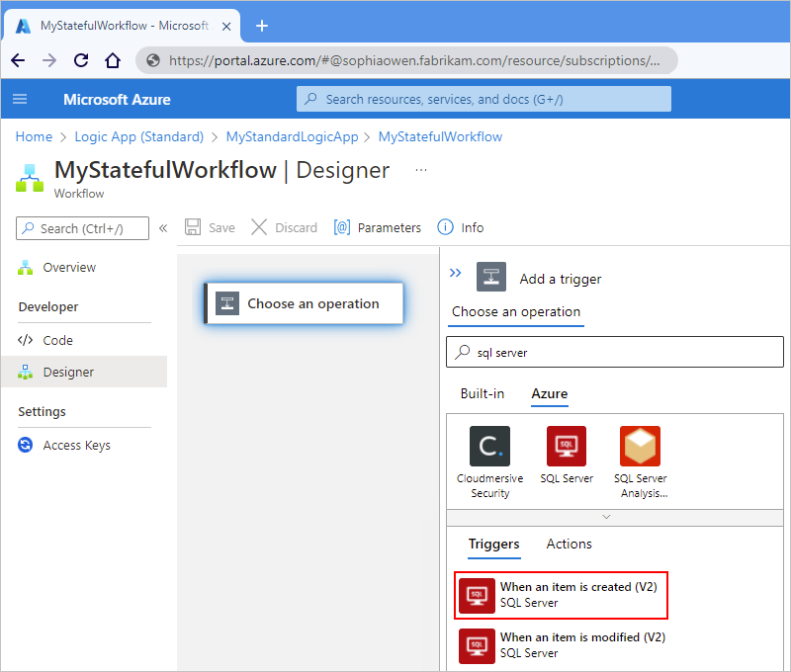This screenshot has height=672, width=791.
Task: Select the SQL Server Analysis connector
Action: coord(640,462)
